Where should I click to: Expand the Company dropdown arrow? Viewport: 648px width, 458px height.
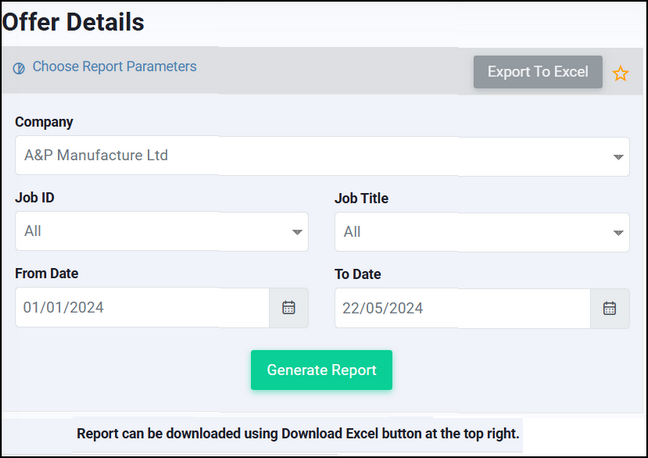pyautogui.click(x=618, y=157)
